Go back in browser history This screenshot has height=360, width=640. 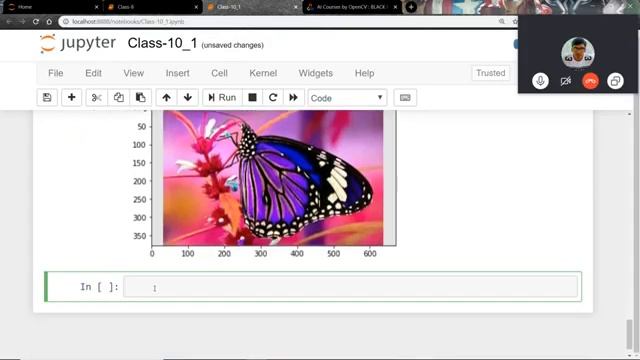point(9,22)
